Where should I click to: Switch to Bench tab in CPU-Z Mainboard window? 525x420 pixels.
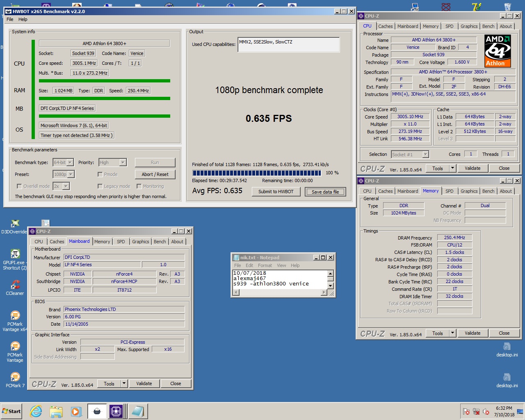coord(160,242)
